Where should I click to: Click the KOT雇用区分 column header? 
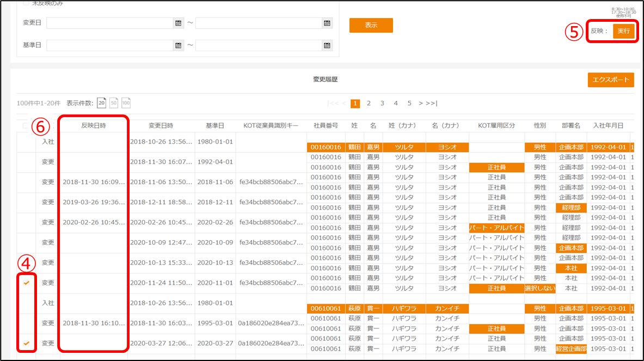496,126
